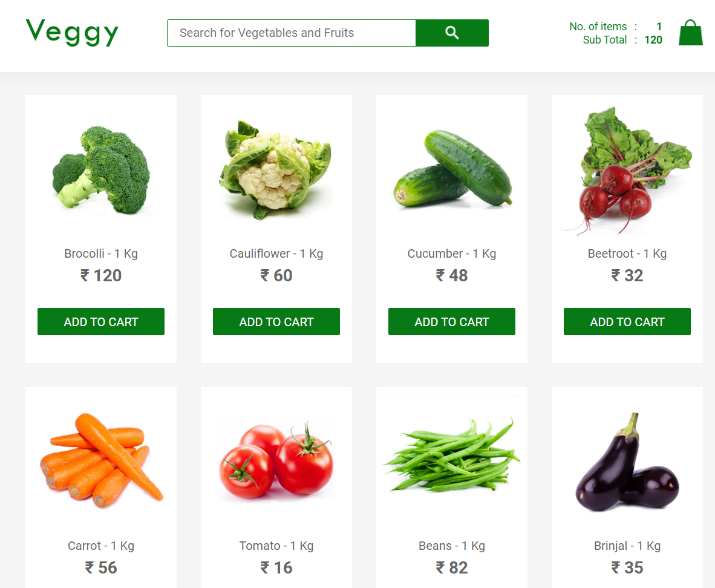Image resolution: width=715 pixels, height=588 pixels.
Task: Click the Veggy logo
Action: 72,33
